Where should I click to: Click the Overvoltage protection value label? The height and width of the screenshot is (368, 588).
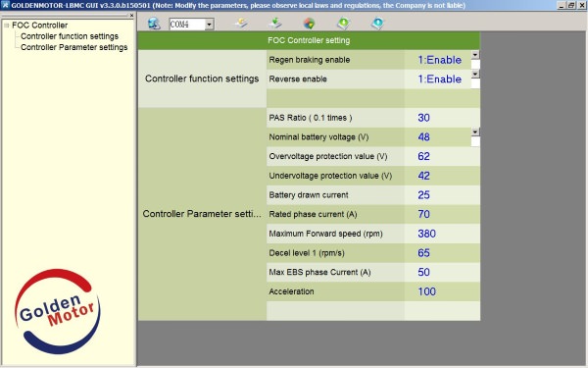(x=328, y=156)
